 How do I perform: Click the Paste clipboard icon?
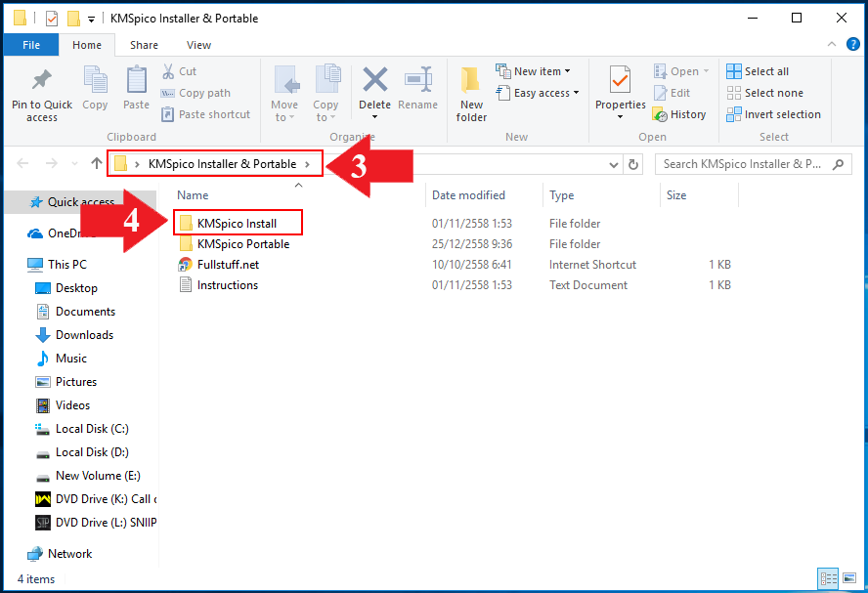tap(136, 80)
